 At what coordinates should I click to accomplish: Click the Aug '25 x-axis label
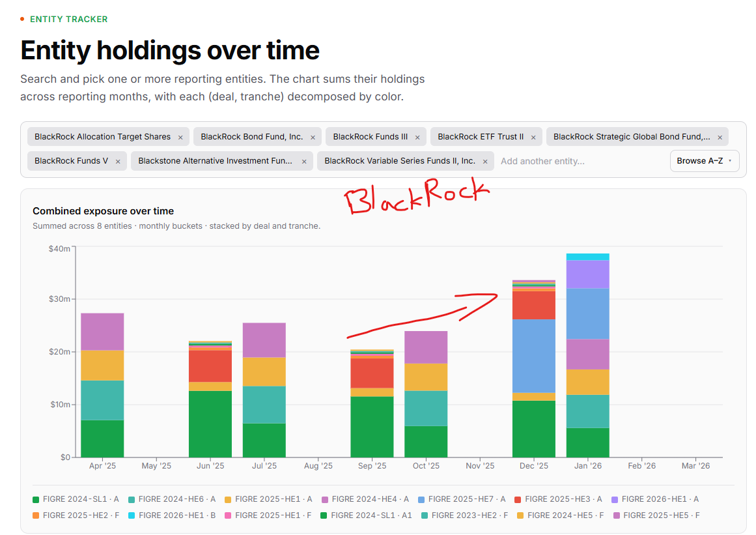pyautogui.click(x=318, y=466)
